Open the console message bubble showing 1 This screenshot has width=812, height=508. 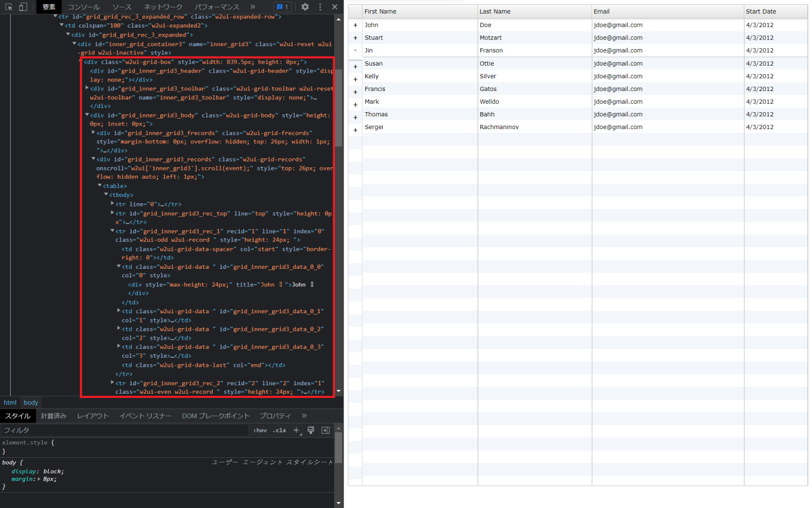click(282, 7)
